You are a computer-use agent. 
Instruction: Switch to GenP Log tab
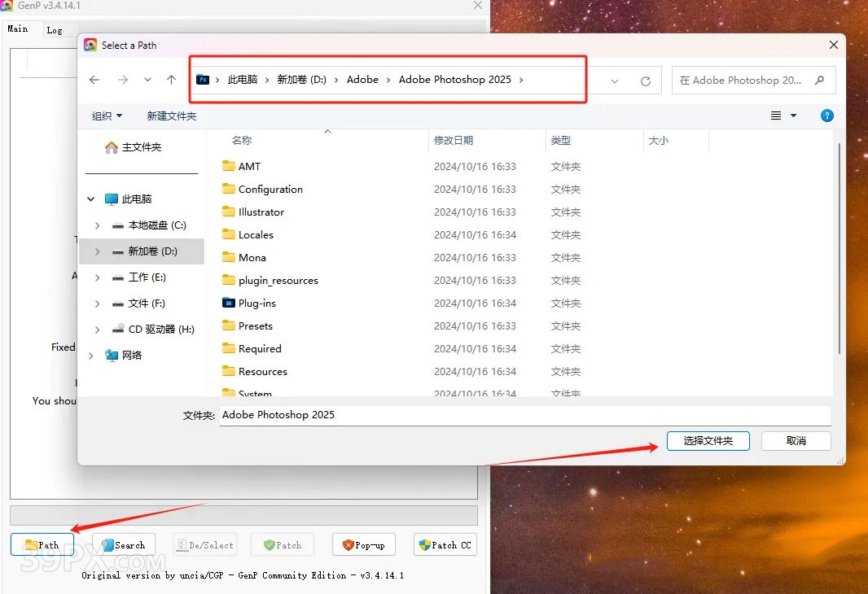(55, 30)
